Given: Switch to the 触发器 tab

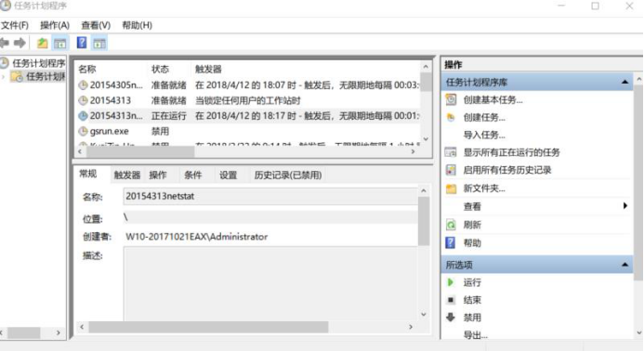Looking at the screenshot, I should pos(127,175).
